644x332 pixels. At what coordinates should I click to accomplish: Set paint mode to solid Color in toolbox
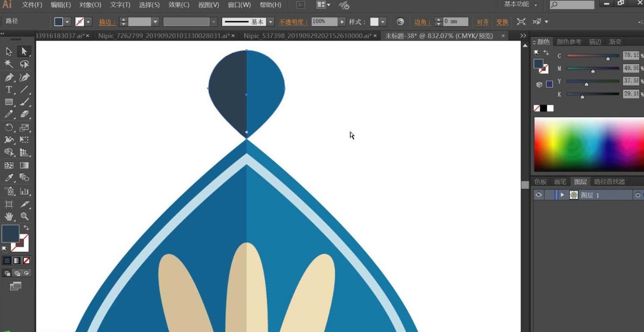(7, 261)
